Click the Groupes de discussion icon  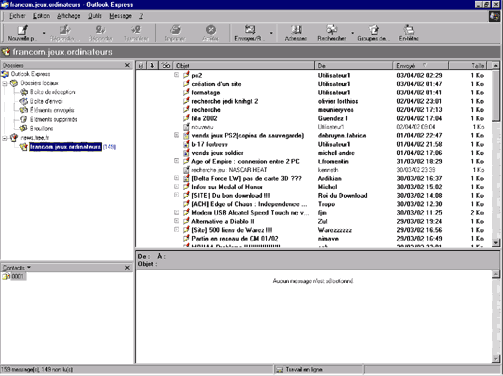coord(373,30)
